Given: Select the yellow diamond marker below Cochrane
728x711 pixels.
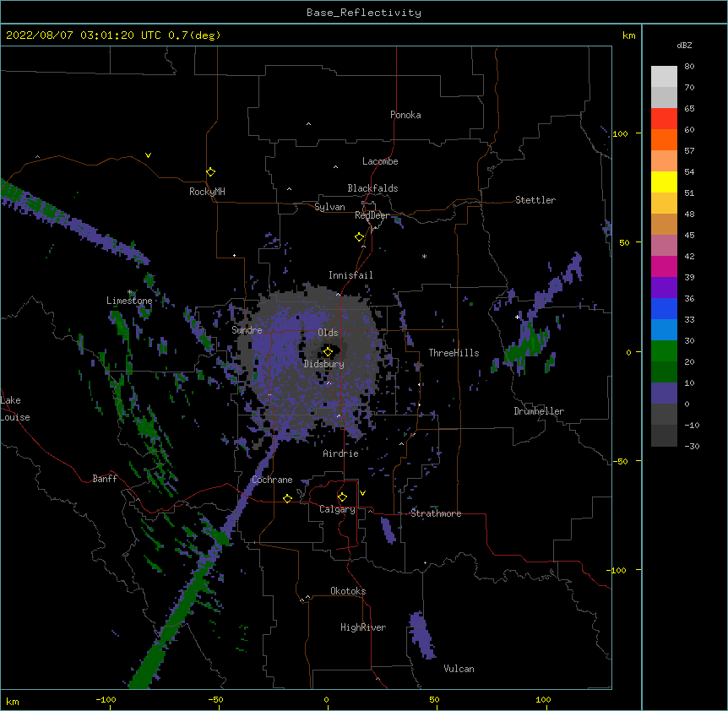Looking at the screenshot, I should tap(287, 498).
